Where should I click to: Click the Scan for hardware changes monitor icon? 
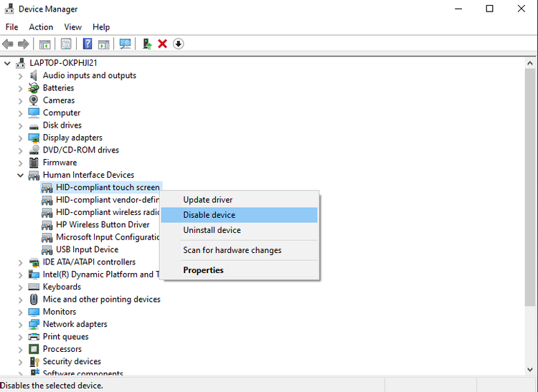click(x=125, y=44)
